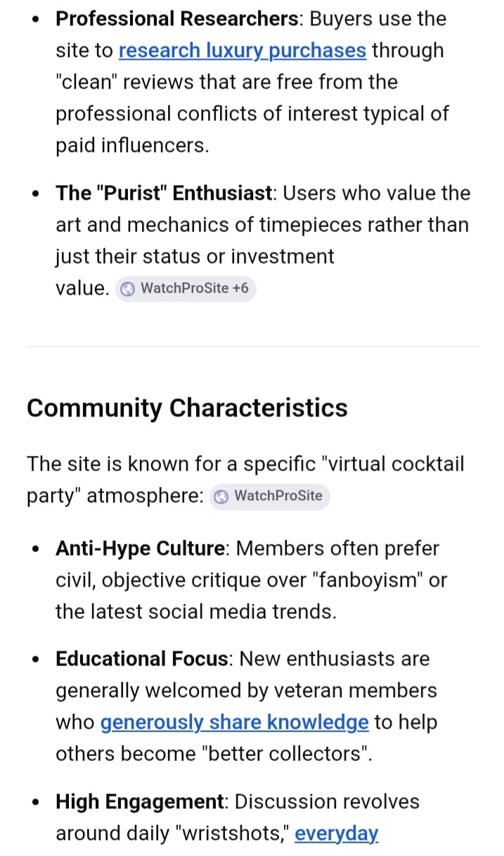The height and width of the screenshot is (856, 504).
Task: Click the "Anti-Hype Culture" bold label
Action: coord(141,549)
